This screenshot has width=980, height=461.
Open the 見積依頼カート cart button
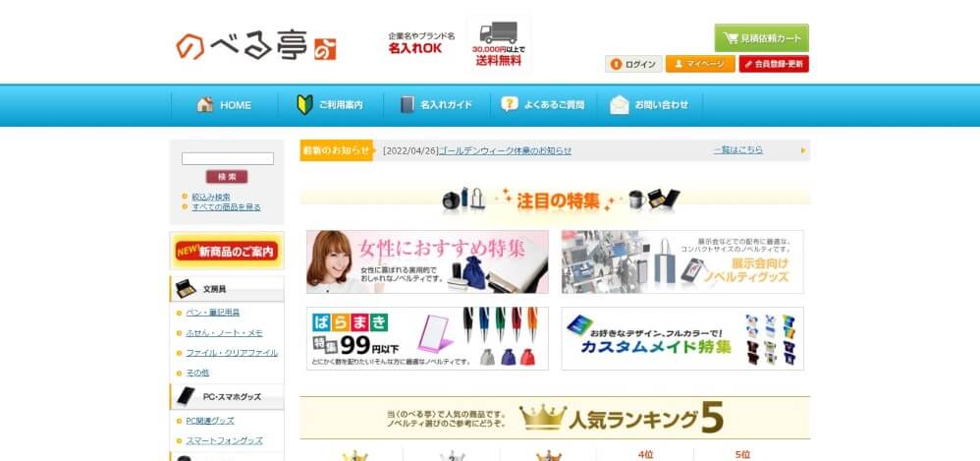[x=761, y=38]
